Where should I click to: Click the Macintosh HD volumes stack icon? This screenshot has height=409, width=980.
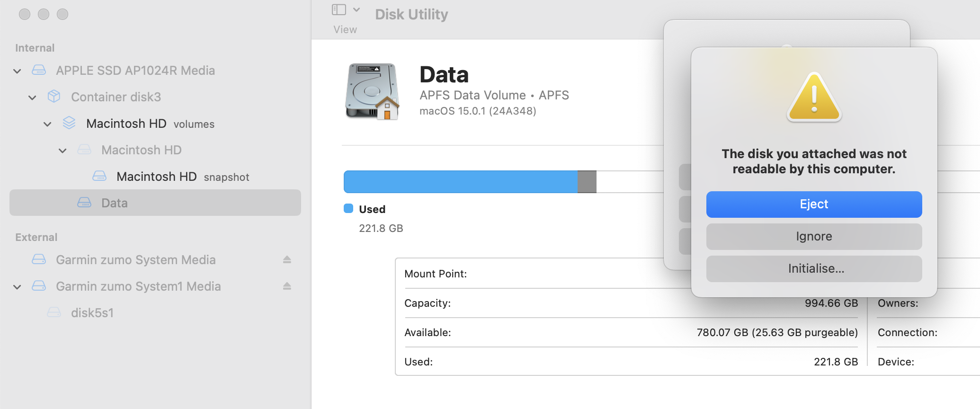click(69, 123)
